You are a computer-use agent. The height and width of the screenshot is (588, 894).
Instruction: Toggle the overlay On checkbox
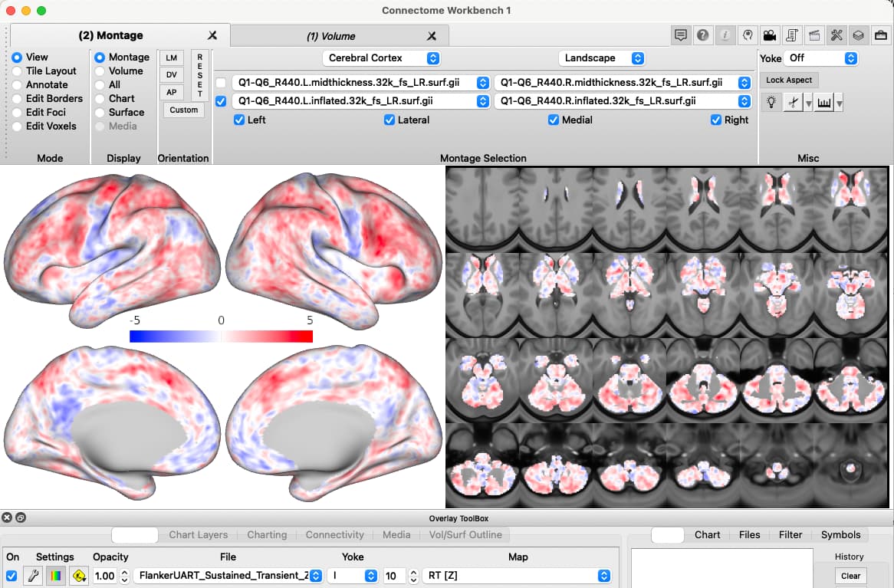click(x=12, y=576)
